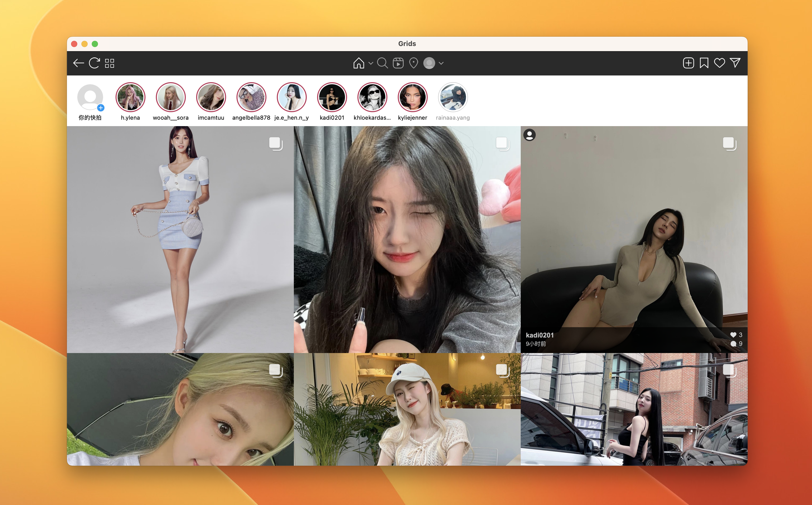This screenshot has height=505, width=812.
Task: Open the Home feed icon
Action: 359,63
